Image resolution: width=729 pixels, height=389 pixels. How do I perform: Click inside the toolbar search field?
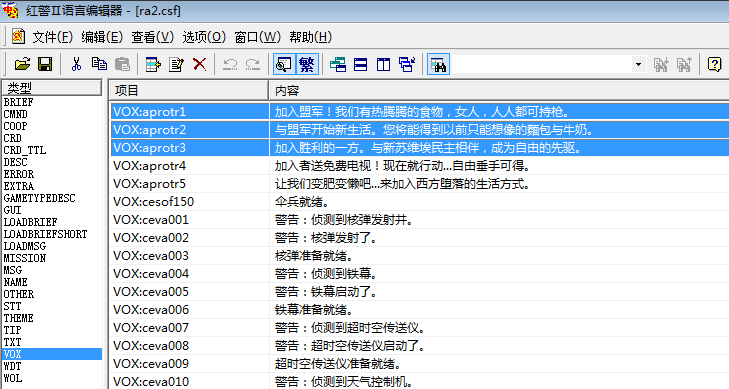[x=542, y=64]
